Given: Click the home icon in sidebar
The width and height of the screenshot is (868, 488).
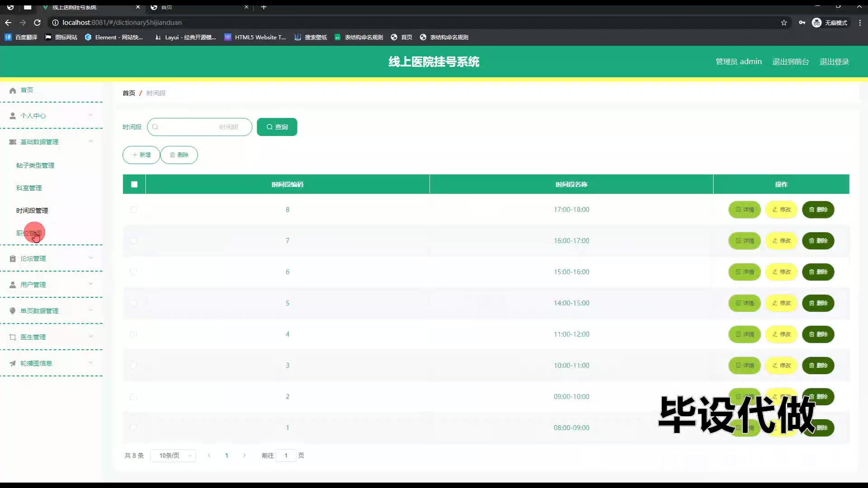Looking at the screenshot, I should 13,90.
